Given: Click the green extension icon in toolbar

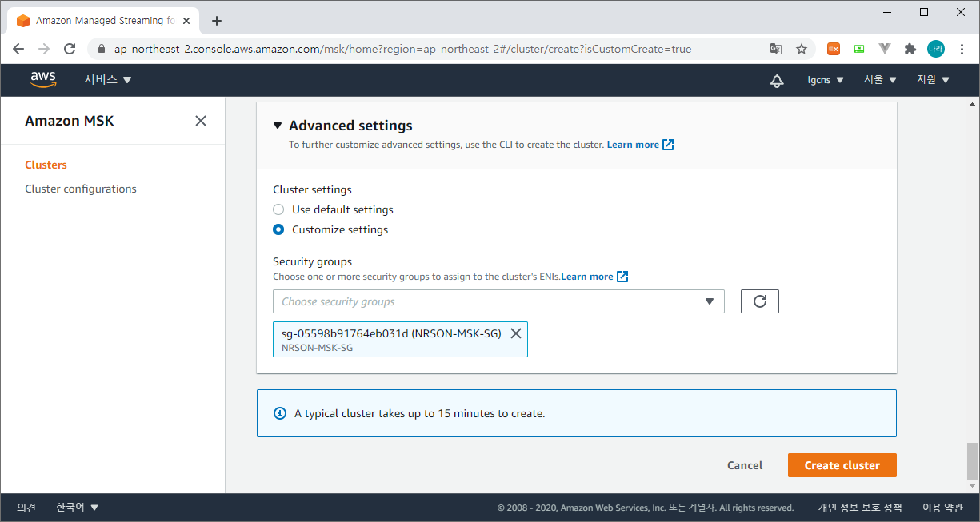Looking at the screenshot, I should [x=859, y=49].
